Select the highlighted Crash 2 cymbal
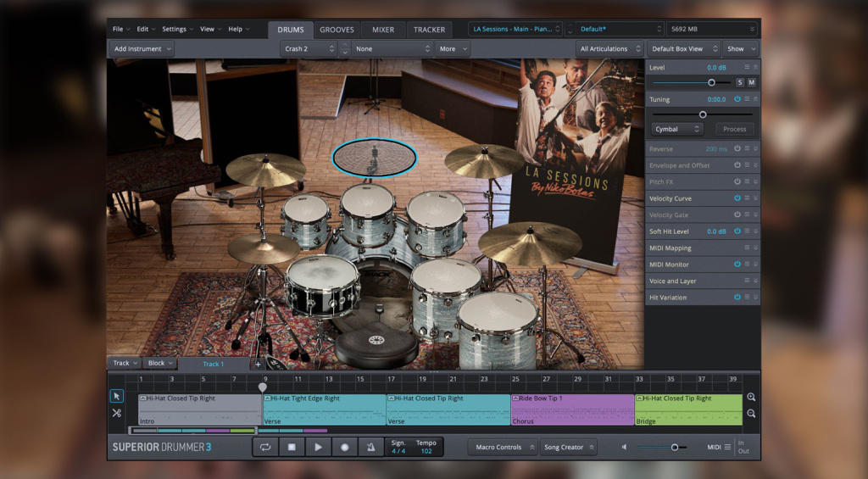Image resolution: width=868 pixels, height=479 pixels. 374,158
